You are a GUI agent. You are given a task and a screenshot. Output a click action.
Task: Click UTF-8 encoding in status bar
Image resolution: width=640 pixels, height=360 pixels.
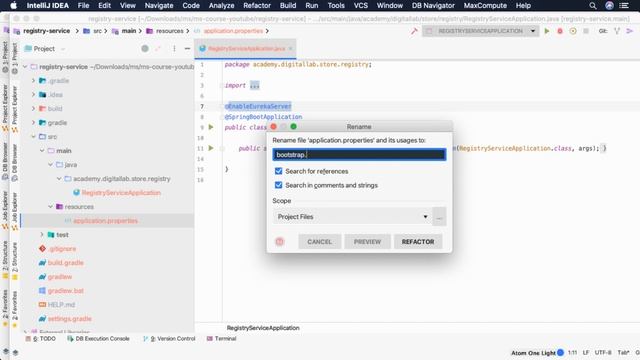point(603,352)
